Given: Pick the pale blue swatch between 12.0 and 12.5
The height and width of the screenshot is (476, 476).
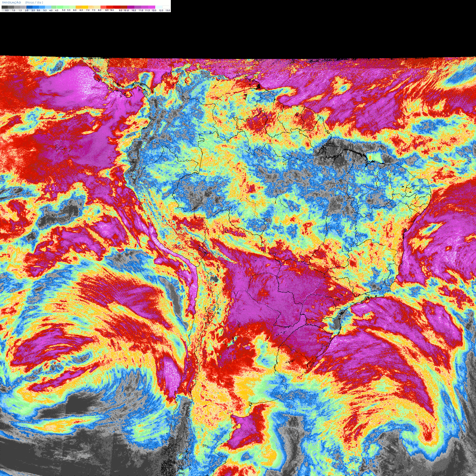Looking at the screenshot, I should pos(159,7).
